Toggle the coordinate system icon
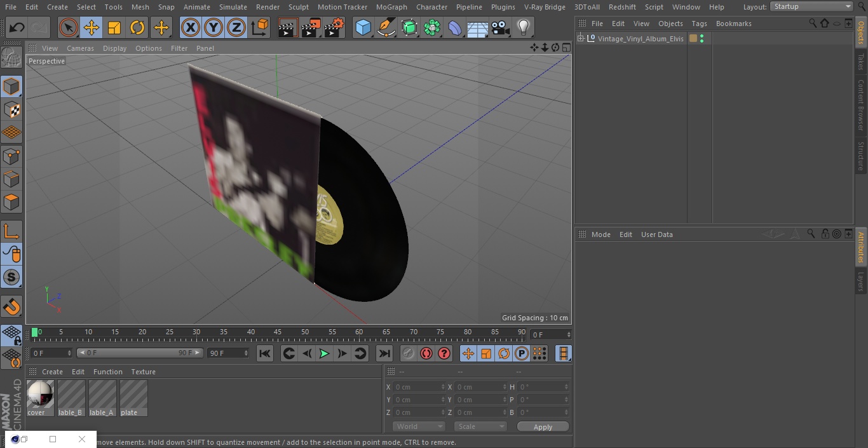The image size is (868, 448). point(260,28)
